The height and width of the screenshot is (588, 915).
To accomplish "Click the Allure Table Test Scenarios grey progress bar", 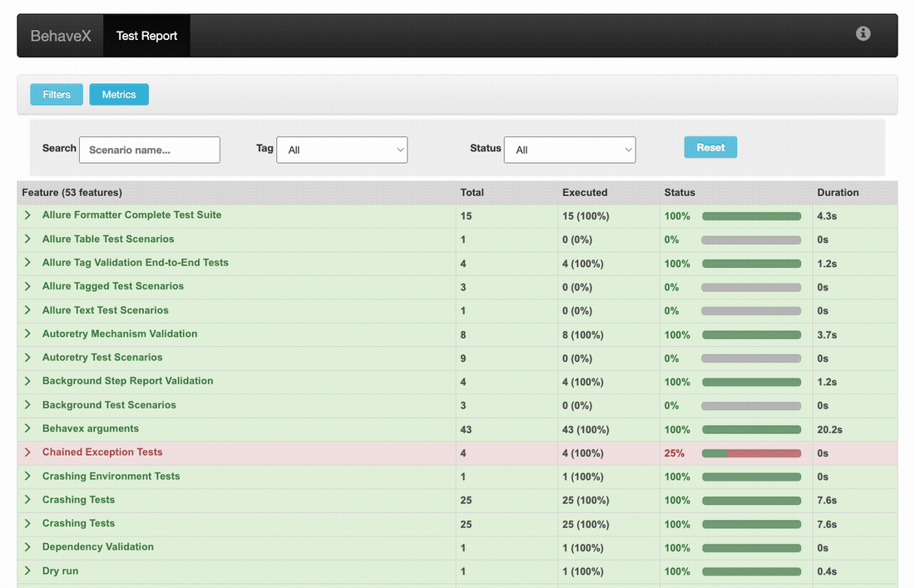I will tap(752, 240).
